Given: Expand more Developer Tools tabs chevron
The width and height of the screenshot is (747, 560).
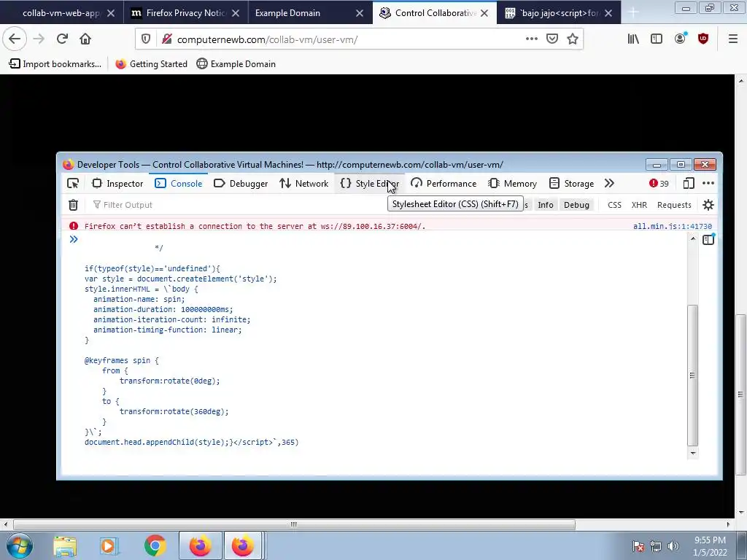Looking at the screenshot, I should pos(609,183).
